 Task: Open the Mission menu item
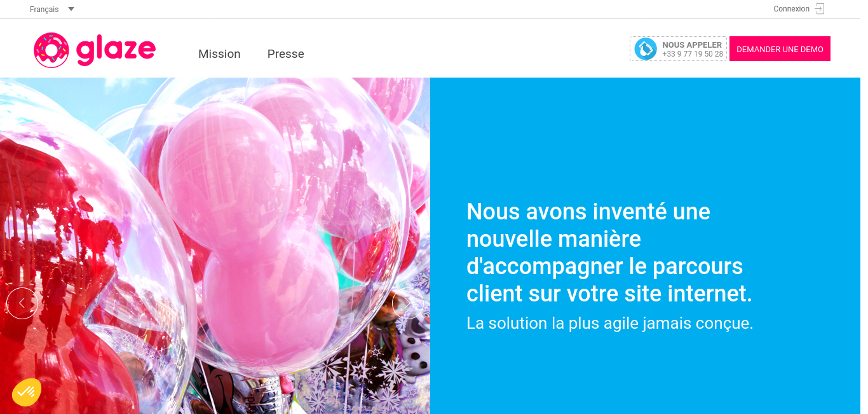click(x=219, y=54)
